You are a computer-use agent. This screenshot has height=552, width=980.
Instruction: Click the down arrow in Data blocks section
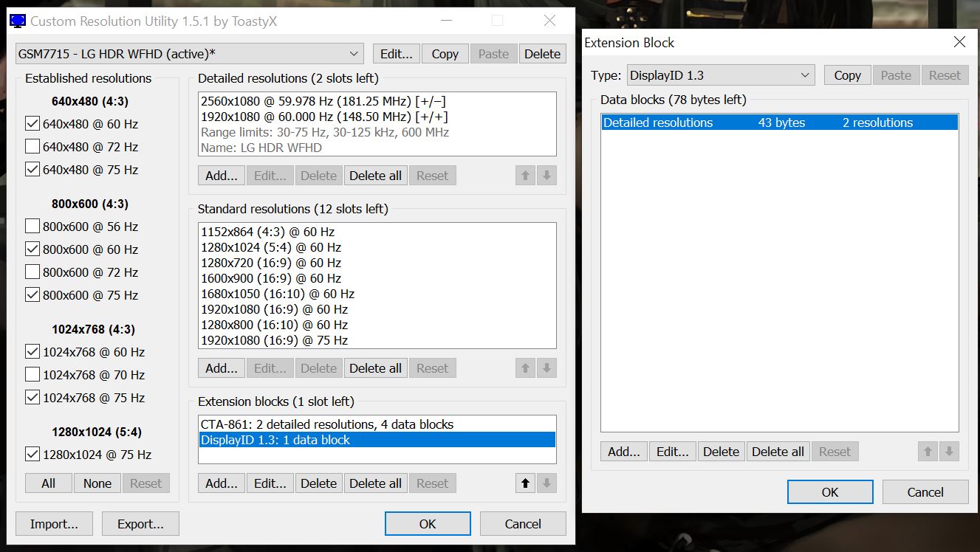(950, 452)
